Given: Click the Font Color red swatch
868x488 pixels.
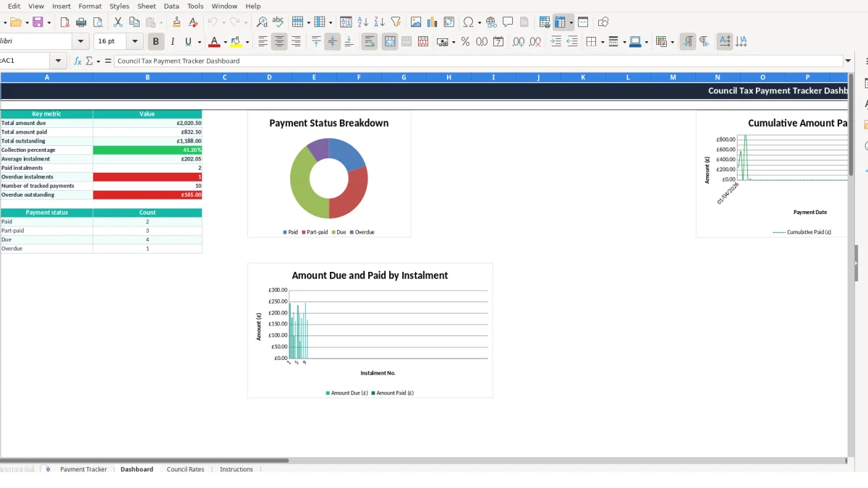Looking at the screenshot, I should pyautogui.click(x=213, y=42).
